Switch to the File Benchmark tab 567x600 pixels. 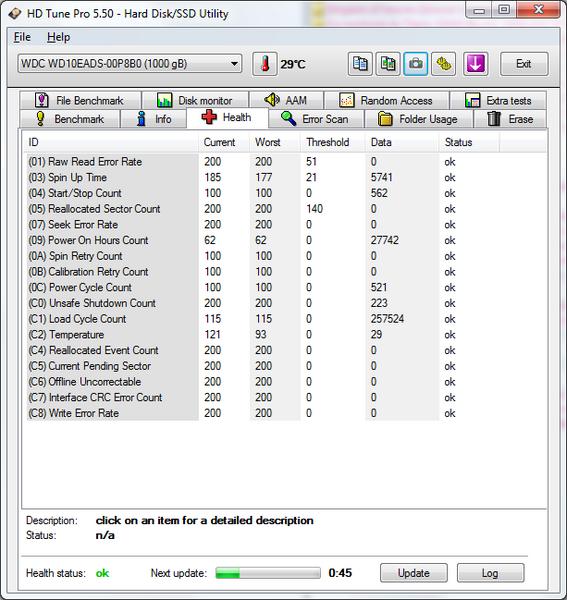pyautogui.click(x=80, y=100)
